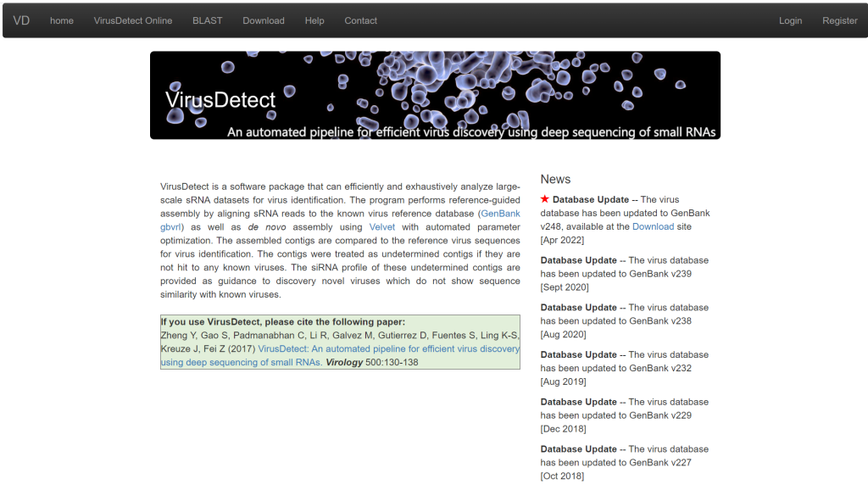Image resolution: width=868 pixels, height=490 pixels.
Task: Select the '[Dec 2018]' news date
Action: [563, 429]
